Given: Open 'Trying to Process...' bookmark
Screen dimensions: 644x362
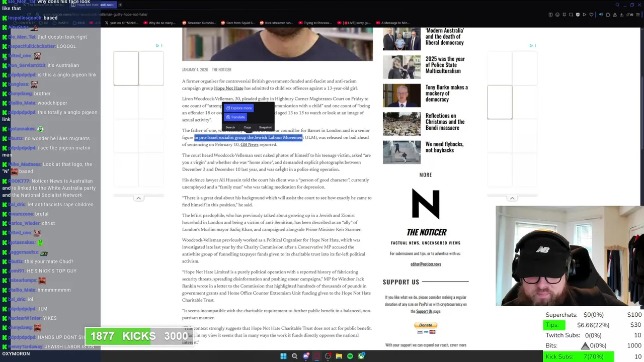Looking at the screenshot, I should (x=314, y=23).
